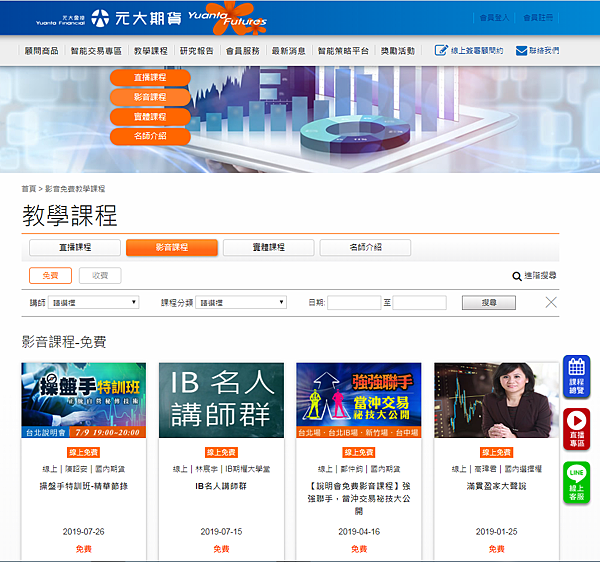
Task: Select the 收費 filter toggle
Action: (x=100, y=275)
